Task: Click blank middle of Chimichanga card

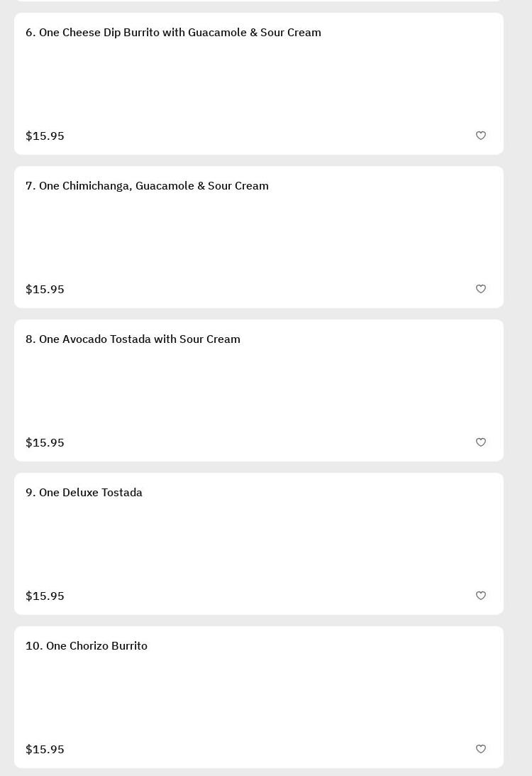Action: pyautogui.click(x=259, y=237)
